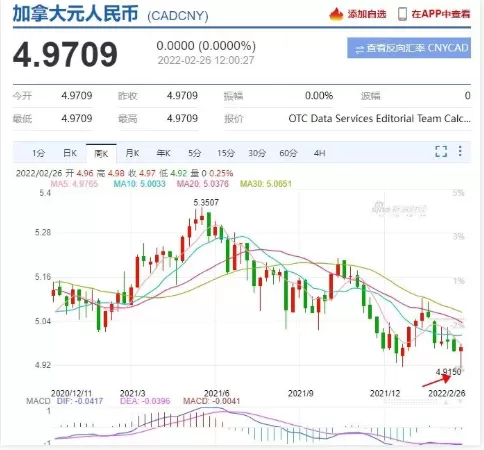The image size is (484, 450).
Task: Switch to the 日K chart tab
Action: [70, 153]
